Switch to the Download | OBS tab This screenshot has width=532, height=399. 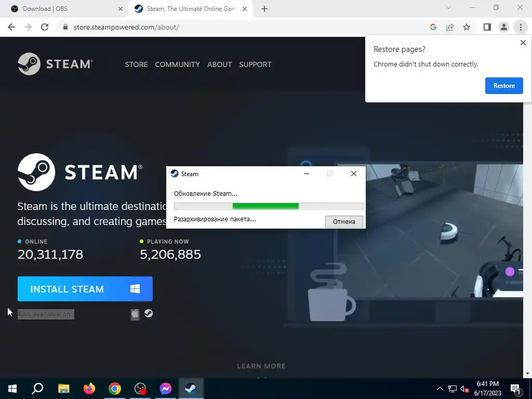[63, 9]
